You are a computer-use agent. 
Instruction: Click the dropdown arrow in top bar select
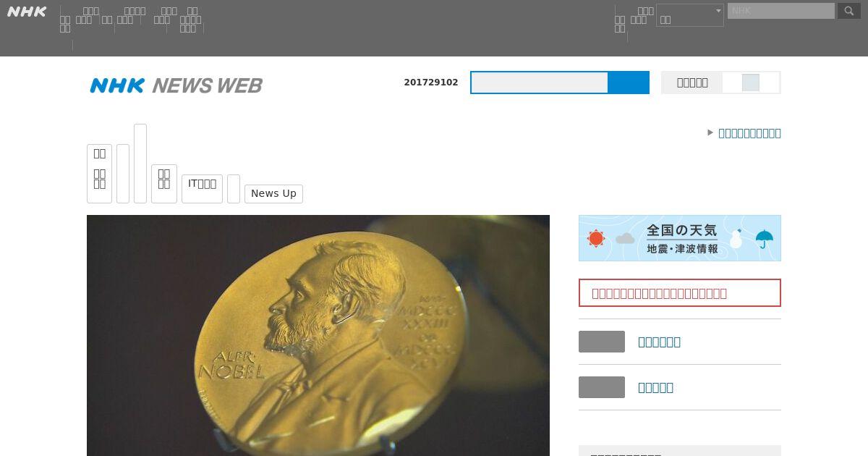(x=718, y=11)
